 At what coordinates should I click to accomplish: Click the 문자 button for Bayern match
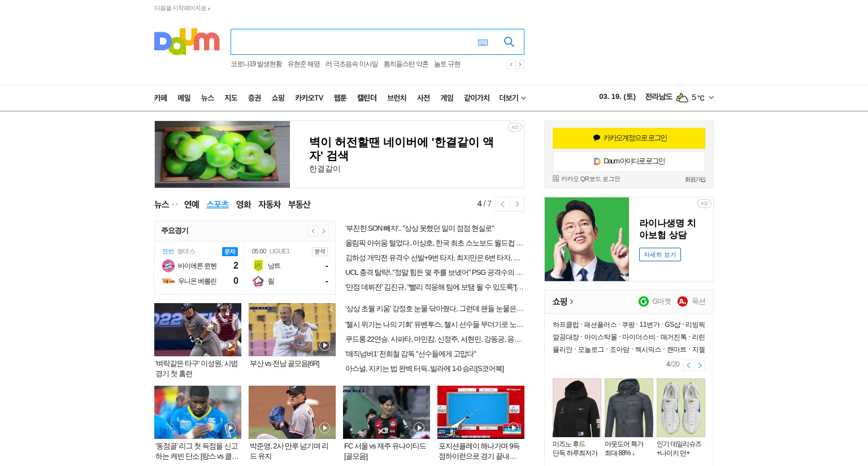230,251
